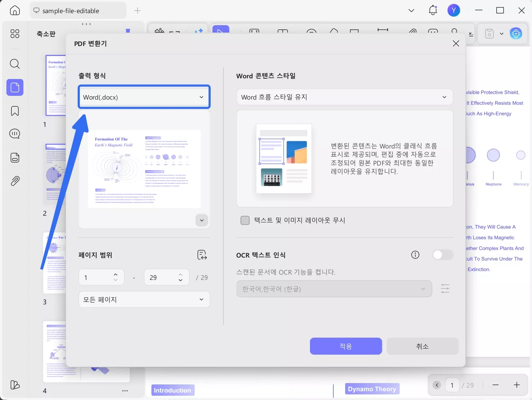Viewport: 532px width, 400px height.
Task: Open the Word content style dropdown
Action: [x=344, y=97]
